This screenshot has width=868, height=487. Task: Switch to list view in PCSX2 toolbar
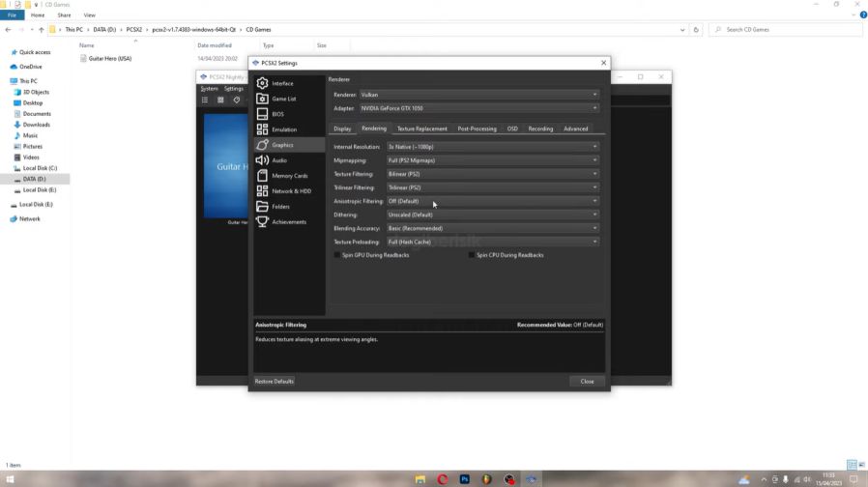click(205, 100)
